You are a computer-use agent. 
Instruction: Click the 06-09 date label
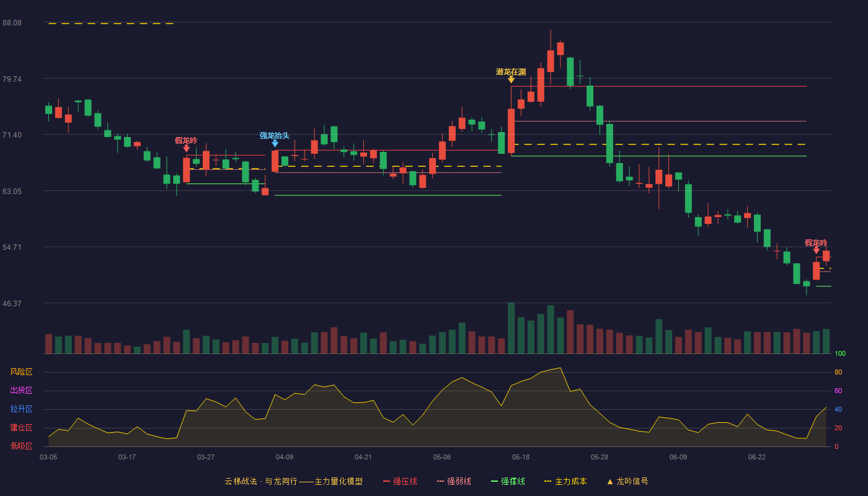678,457
